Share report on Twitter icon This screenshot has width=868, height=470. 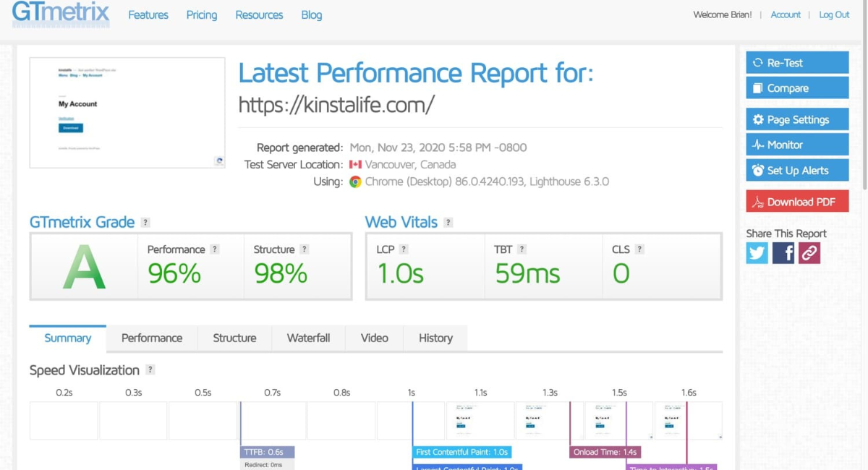[757, 252]
